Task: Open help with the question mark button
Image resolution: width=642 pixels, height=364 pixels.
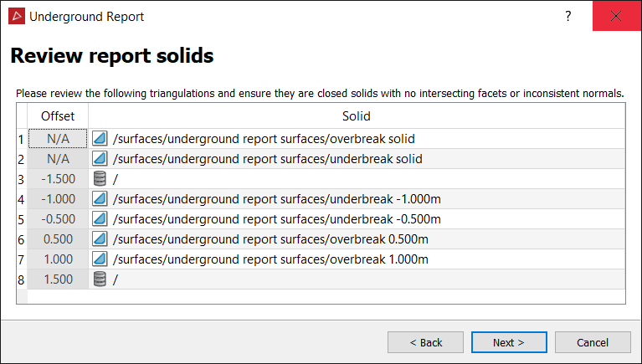Action: click(x=568, y=16)
